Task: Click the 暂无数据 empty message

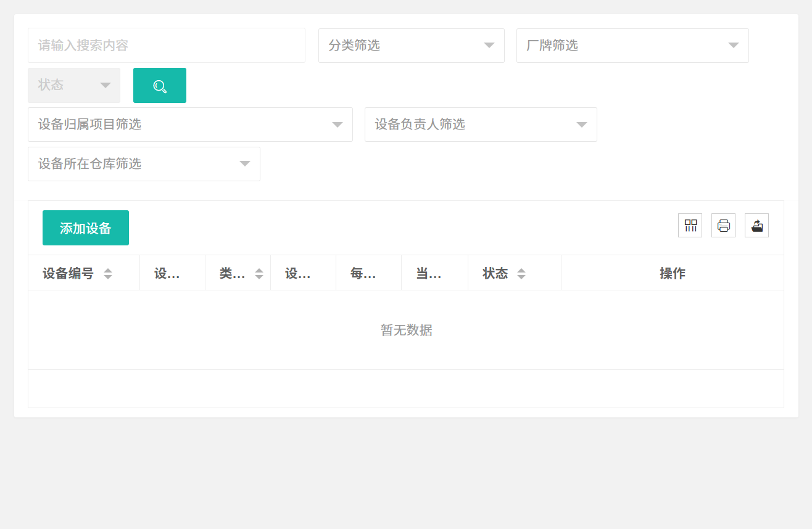Action: point(407,330)
